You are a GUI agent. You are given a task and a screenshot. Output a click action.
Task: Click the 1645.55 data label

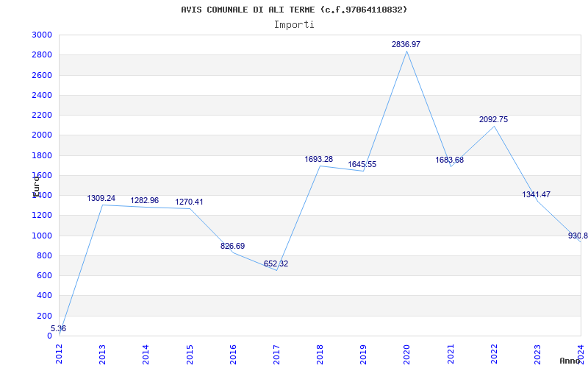(x=362, y=164)
